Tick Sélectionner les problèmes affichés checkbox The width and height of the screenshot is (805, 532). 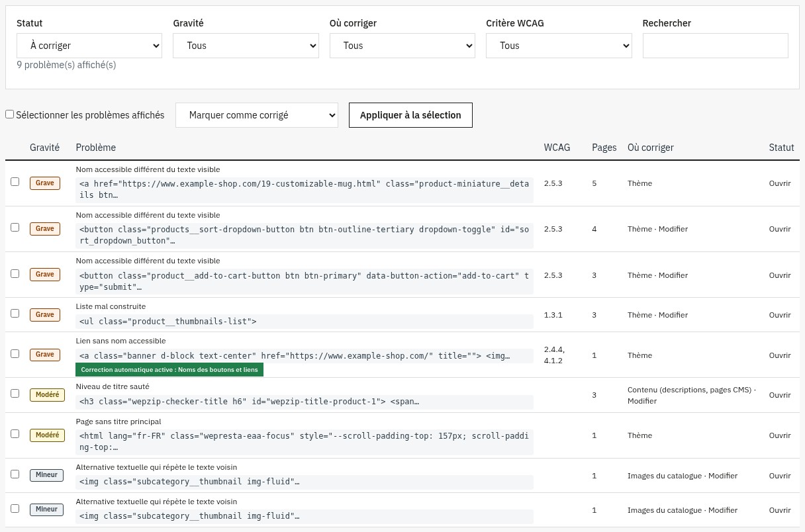10,114
